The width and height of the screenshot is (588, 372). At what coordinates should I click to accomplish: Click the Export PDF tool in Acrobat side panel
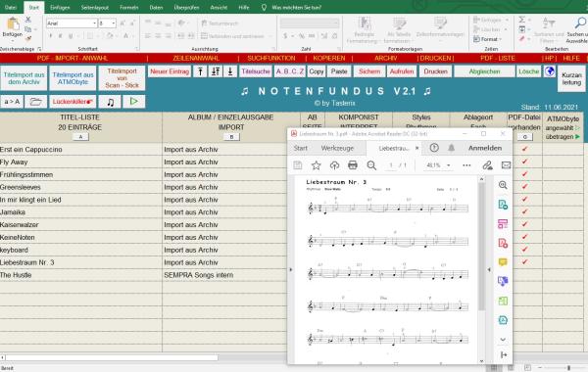(x=503, y=205)
